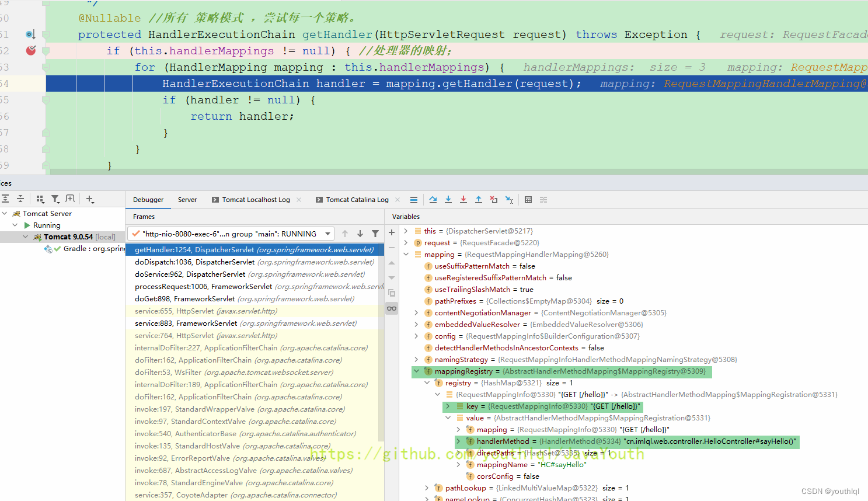Viewport: 868px width, 501px height.
Task: Click Open in New Tab services icon
Action: (71, 199)
